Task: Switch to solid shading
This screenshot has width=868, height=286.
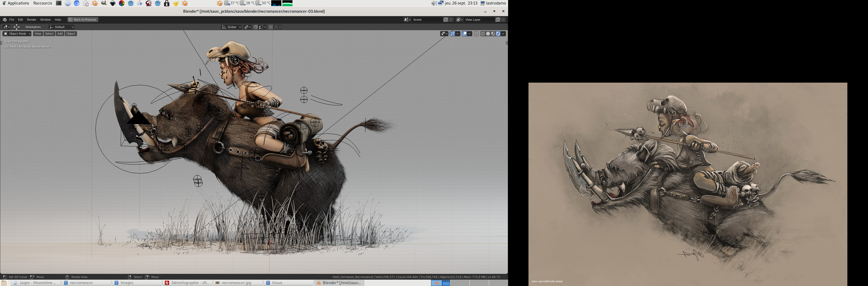Action: pyautogui.click(x=488, y=34)
